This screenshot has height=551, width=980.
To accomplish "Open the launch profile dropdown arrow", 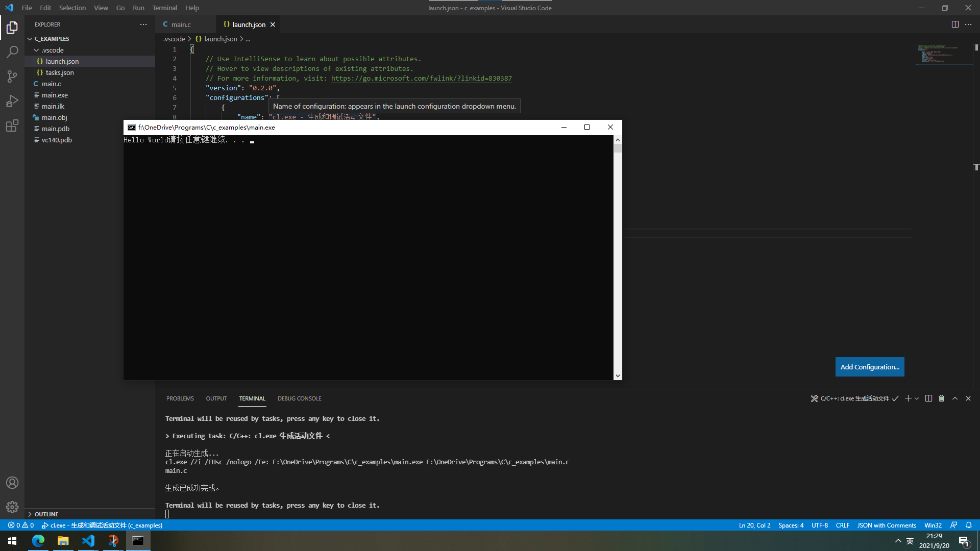I will click(x=917, y=398).
